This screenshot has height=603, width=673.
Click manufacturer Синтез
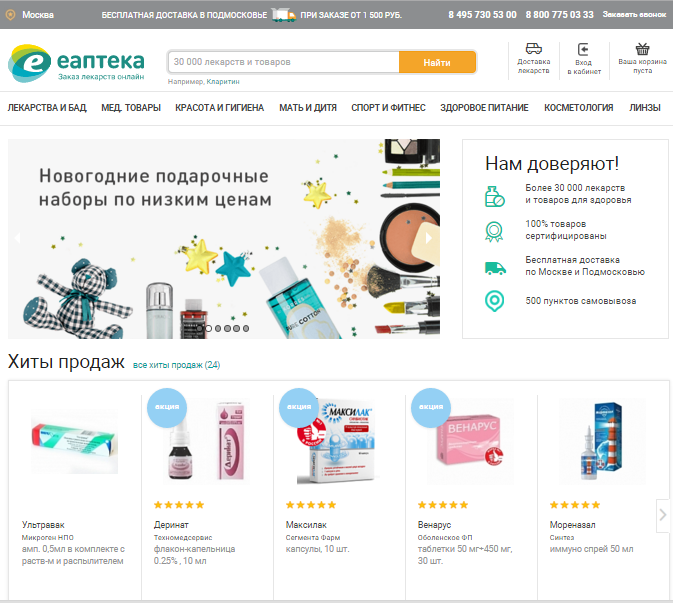(x=562, y=537)
